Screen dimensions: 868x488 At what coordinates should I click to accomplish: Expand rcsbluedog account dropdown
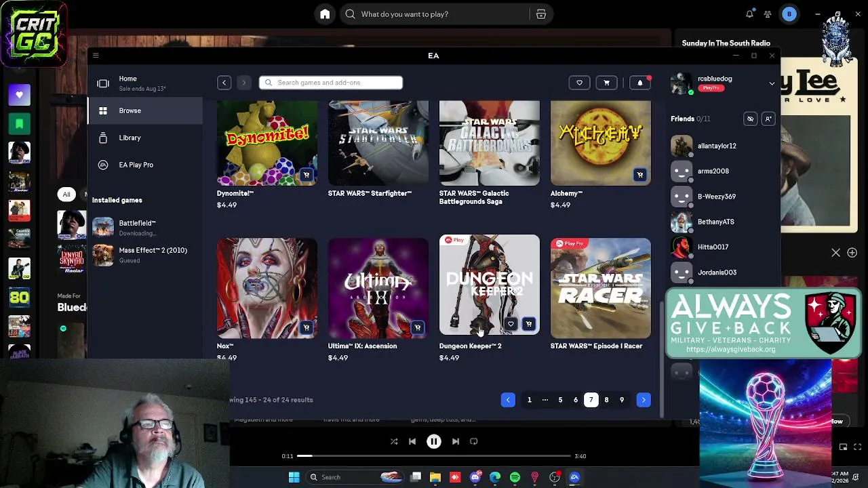(772, 83)
